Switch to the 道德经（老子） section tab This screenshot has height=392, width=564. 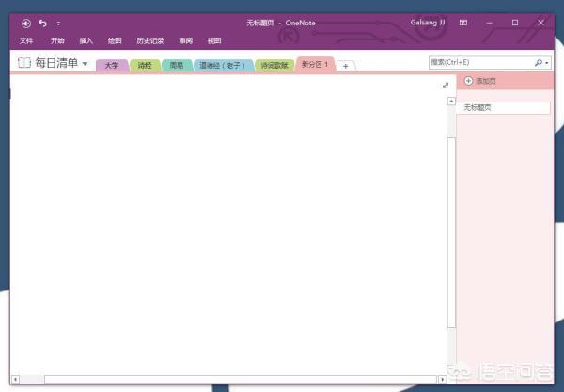pyautogui.click(x=223, y=66)
